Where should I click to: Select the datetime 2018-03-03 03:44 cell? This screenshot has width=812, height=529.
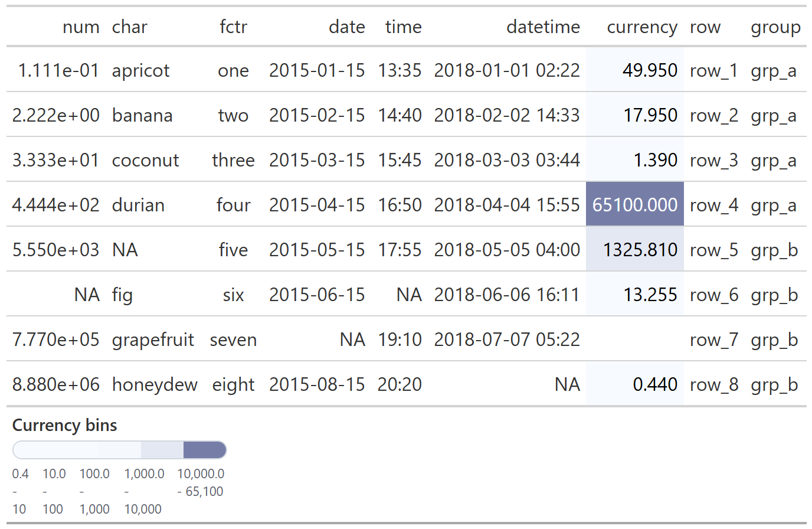(507, 160)
